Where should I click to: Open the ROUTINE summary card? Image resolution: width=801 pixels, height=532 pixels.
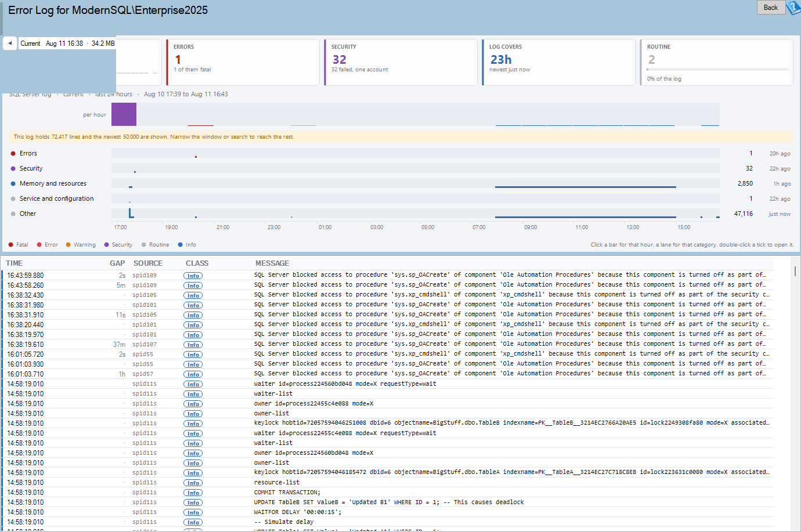(716, 63)
